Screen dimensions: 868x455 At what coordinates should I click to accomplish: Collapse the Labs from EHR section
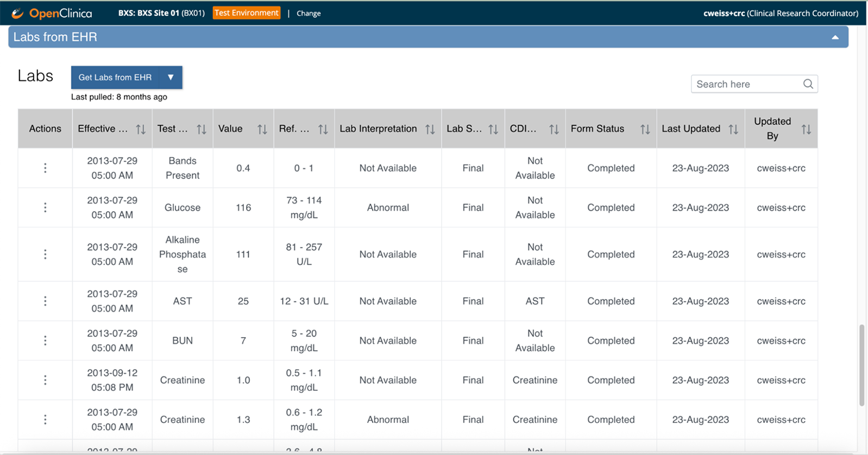tap(835, 37)
